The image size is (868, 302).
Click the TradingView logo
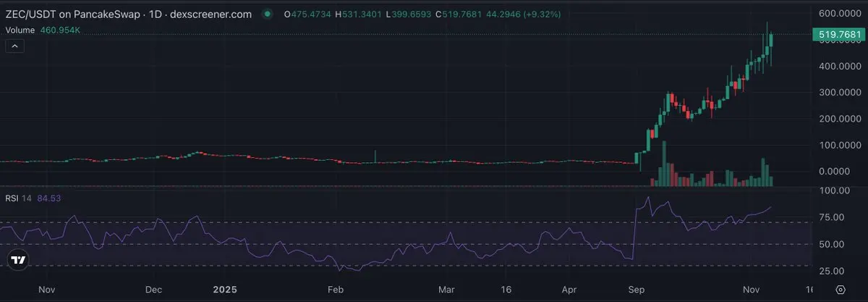(19, 259)
